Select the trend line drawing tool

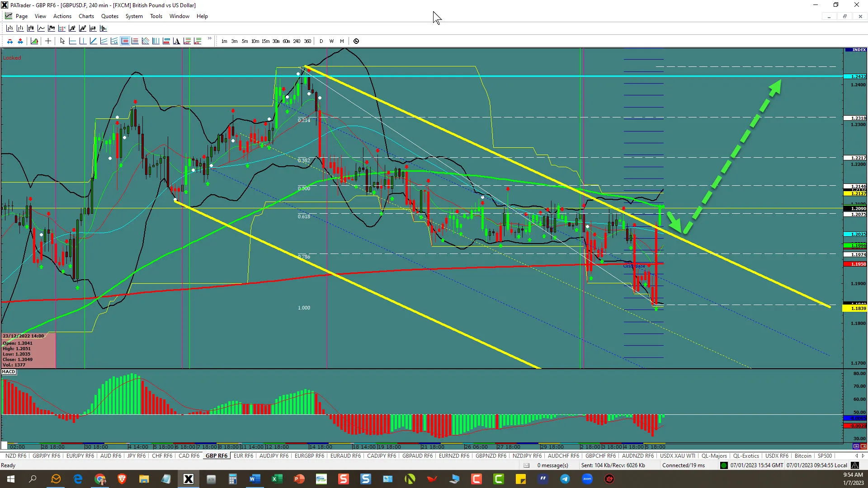pos(93,41)
